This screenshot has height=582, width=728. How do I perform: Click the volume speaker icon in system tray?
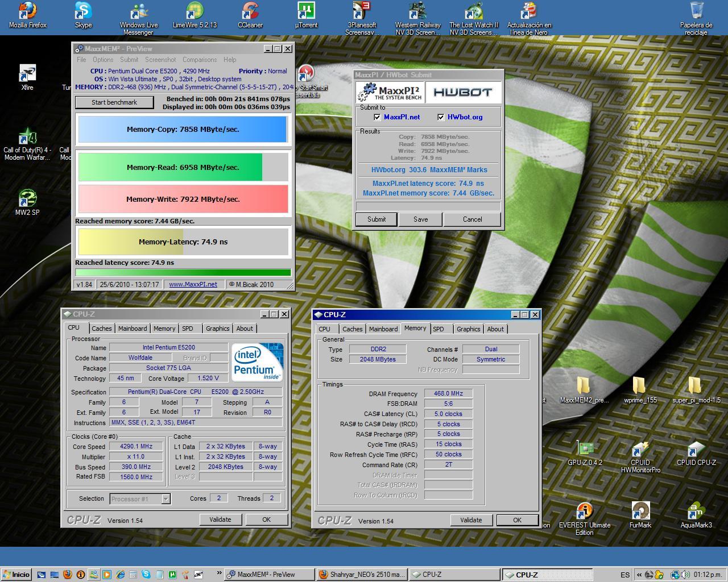pyautogui.click(x=685, y=575)
